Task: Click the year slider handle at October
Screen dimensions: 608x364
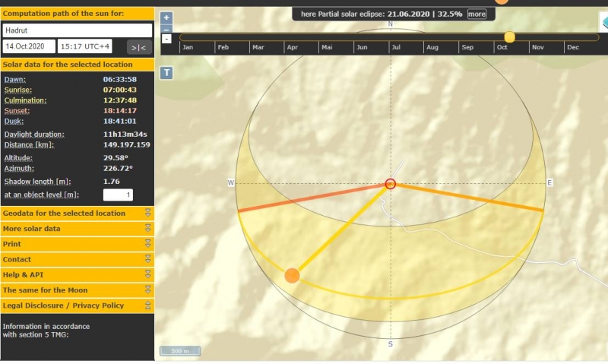Action: pos(509,37)
